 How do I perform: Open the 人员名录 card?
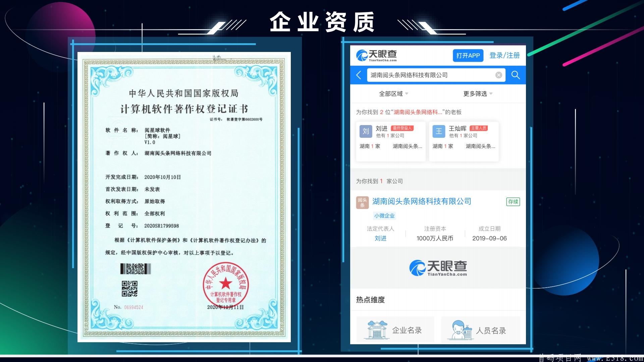[x=480, y=329]
